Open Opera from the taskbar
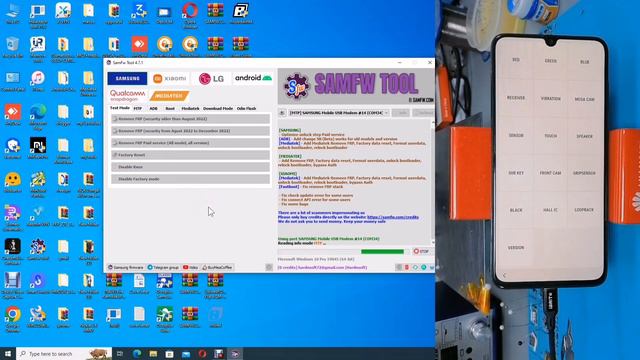 tap(202, 353)
